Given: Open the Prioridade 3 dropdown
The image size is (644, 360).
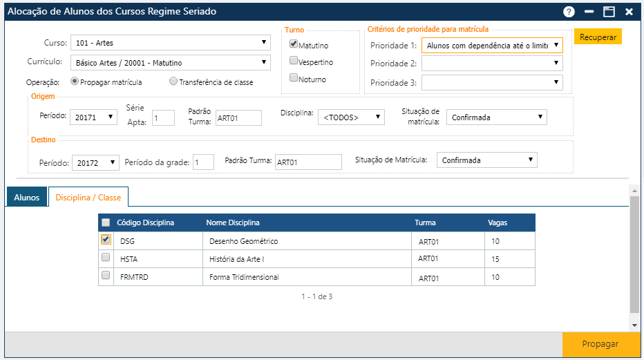Looking at the screenshot, I should [492, 82].
